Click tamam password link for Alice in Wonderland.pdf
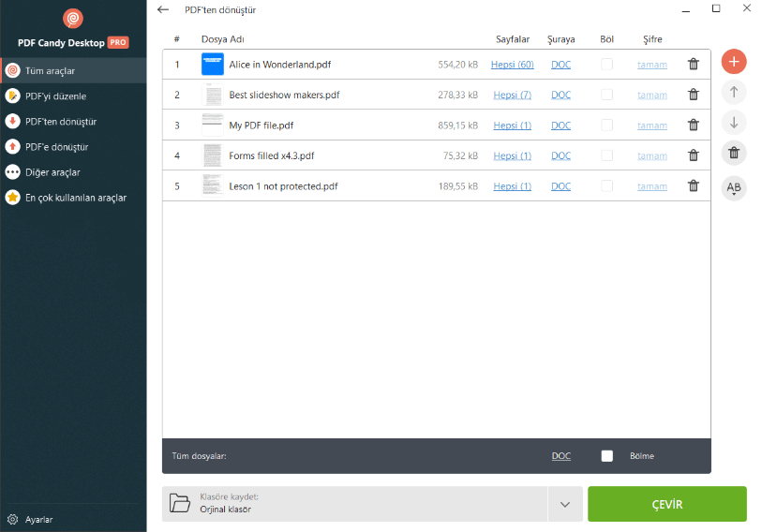The image size is (762, 532). coord(652,65)
